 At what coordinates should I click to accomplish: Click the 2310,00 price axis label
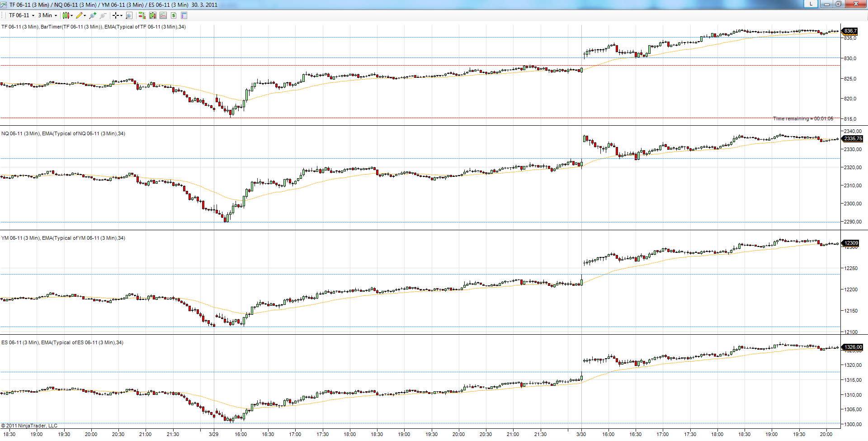tap(853, 185)
